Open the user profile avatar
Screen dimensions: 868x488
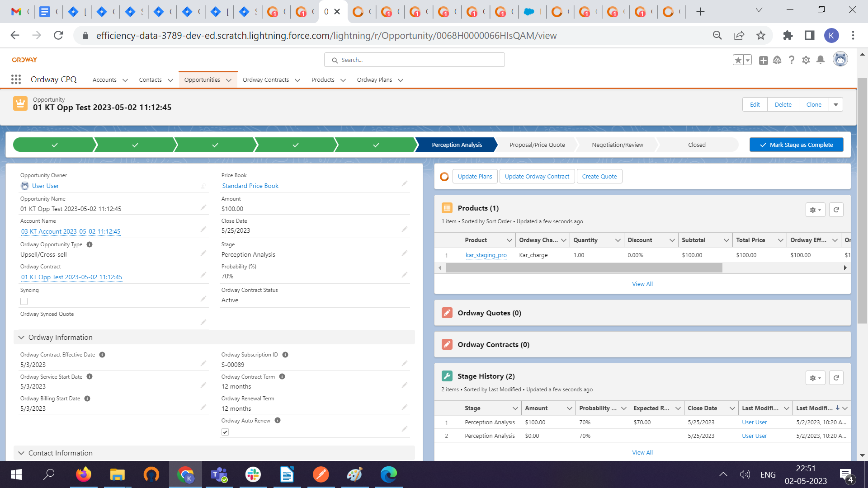(x=840, y=59)
